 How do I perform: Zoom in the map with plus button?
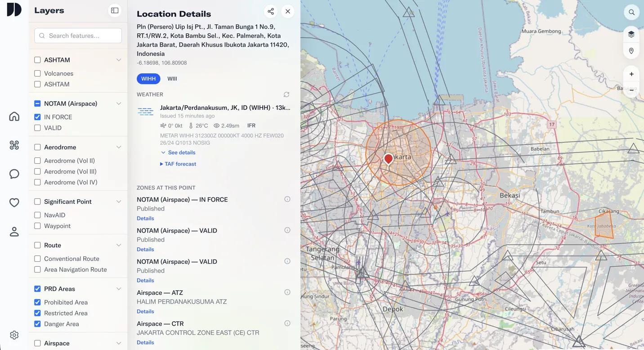coord(631,74)
